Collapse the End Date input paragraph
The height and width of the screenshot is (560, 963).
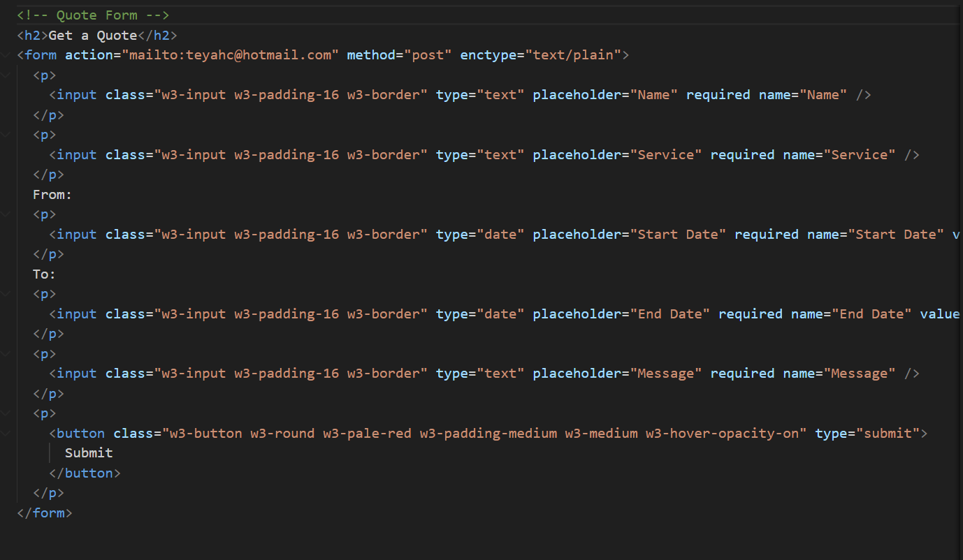[x=6, y=293]
